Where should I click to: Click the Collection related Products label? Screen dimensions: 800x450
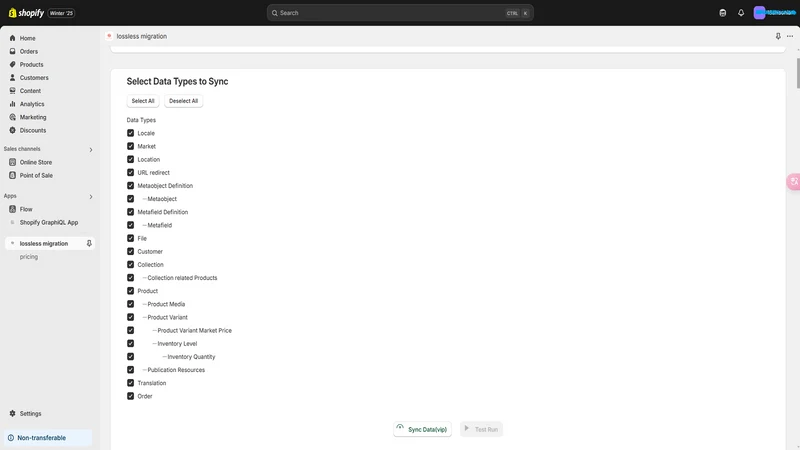182,278
